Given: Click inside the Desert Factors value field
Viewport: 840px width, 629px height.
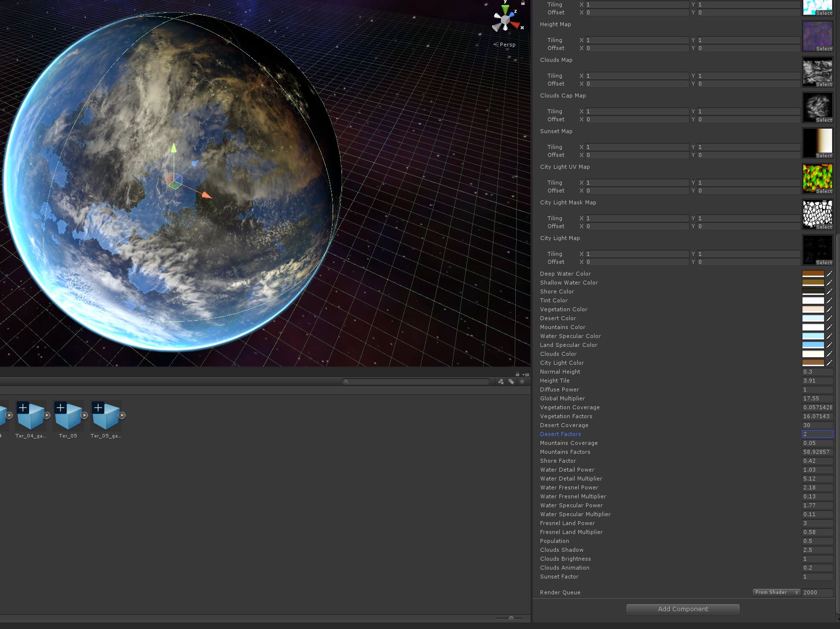Looking at the screenshot, I should [816, 434].
